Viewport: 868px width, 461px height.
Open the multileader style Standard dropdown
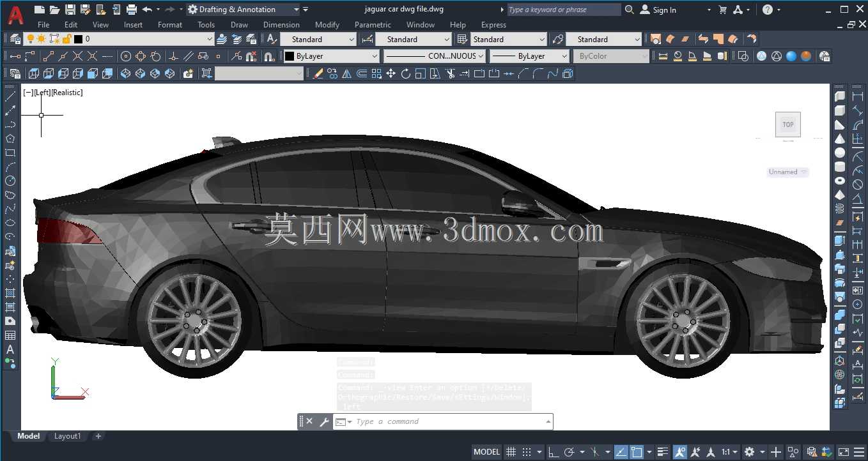click(603, 39)
